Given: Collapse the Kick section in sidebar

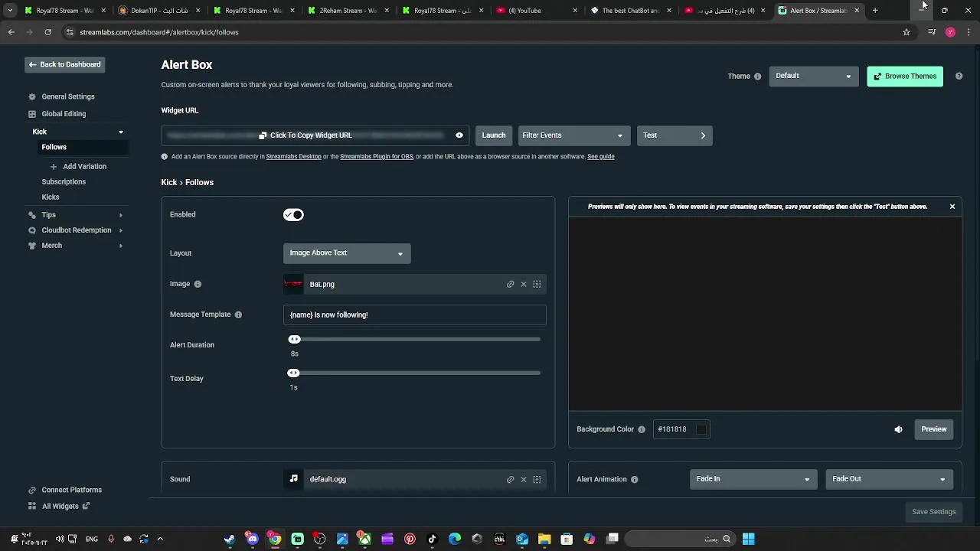Looking at the screenshot, I should click(x=120, y=132).
